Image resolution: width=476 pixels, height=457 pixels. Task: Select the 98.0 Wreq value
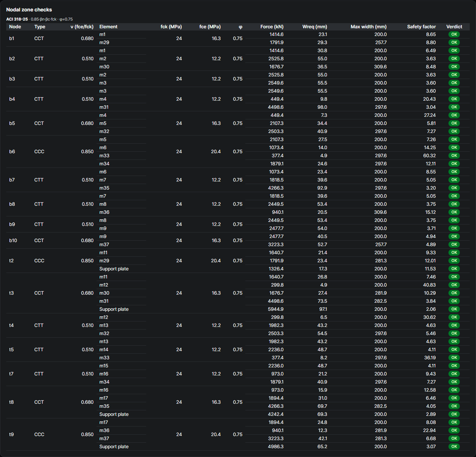[x=322, y=107]
